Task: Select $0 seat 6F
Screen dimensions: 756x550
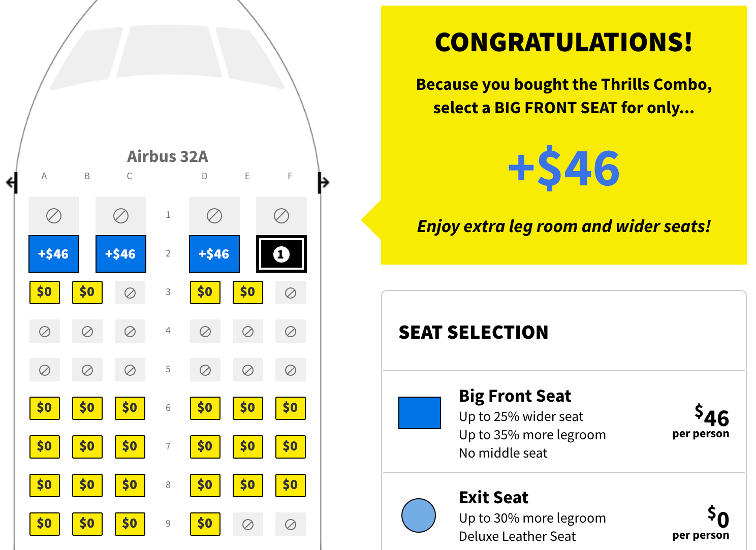Action: 291,408
